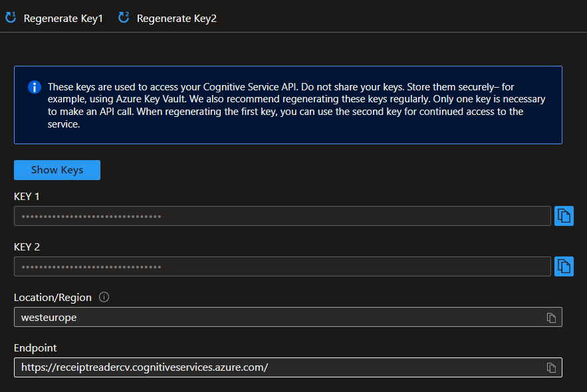Viewport: 587px width, 392px height.
Task: Click the KEY 2 heading label
Action: (x=27, y=247)
